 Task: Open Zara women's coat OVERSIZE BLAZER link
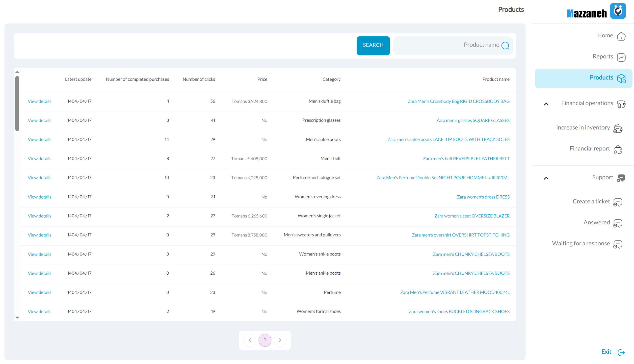coord(472,216)
